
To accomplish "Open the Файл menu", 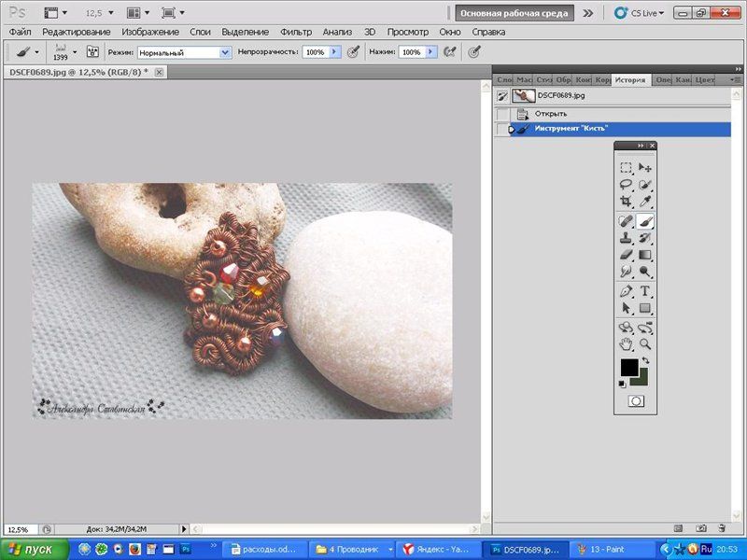I will pos(20,32).
